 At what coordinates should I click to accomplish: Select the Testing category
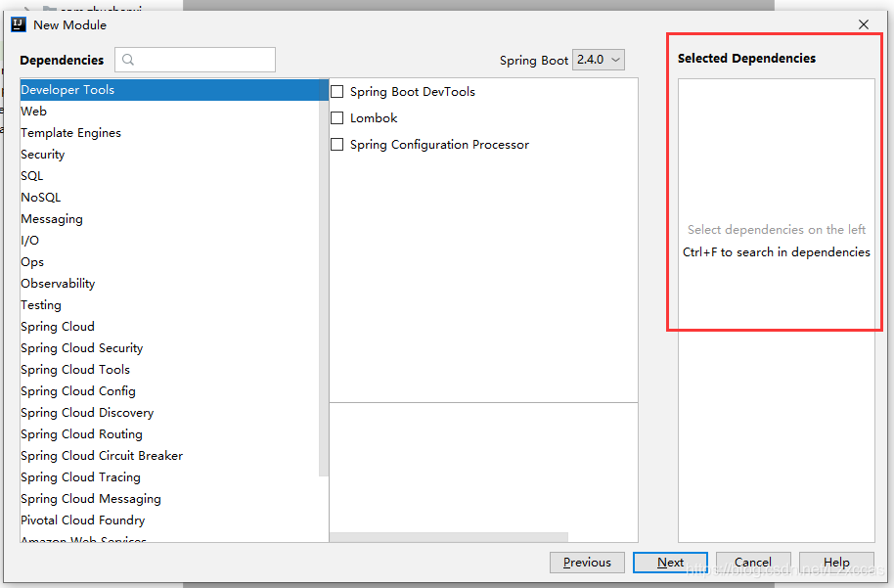click(174, 305)
